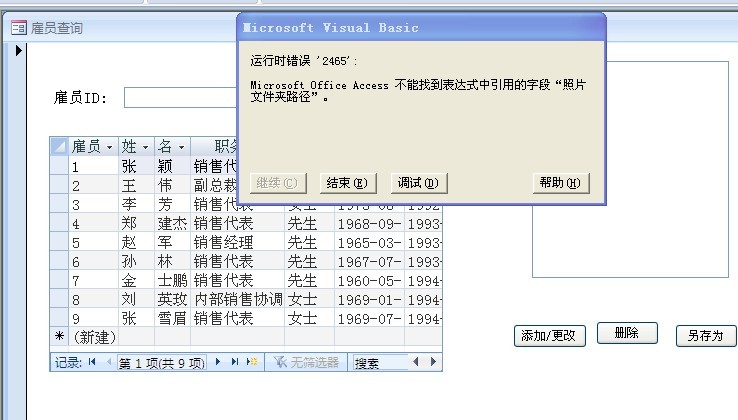The width and height of the screenshot is (738, 420).
Task: Click the new record navigation icon
Action: tap(252, 362)
